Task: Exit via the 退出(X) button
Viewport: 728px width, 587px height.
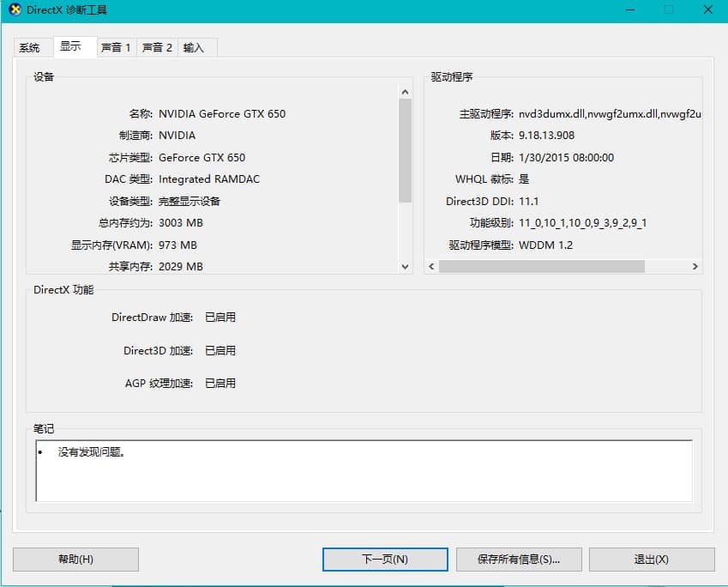Action: (x=651, y=559)
